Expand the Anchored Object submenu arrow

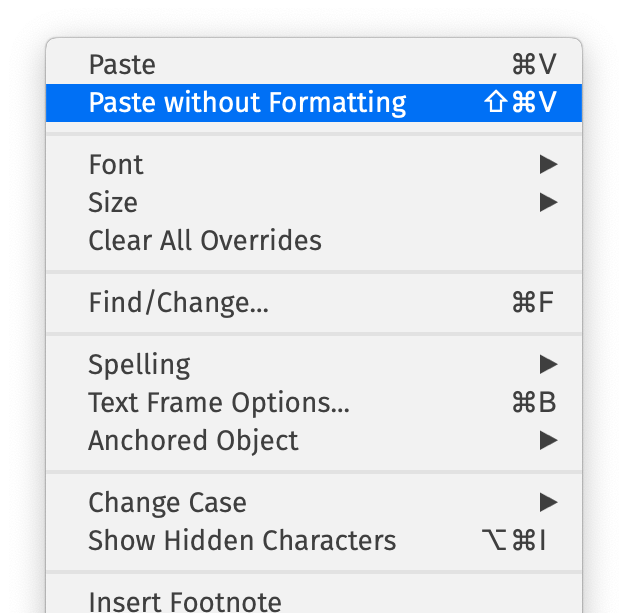tap(547, 441)
